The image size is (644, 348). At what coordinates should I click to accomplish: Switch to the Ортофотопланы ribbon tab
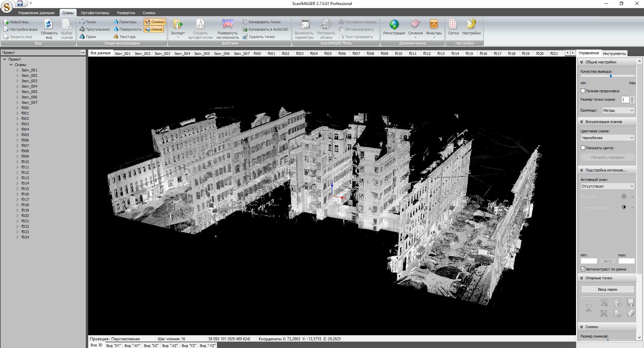coord(95,13)
